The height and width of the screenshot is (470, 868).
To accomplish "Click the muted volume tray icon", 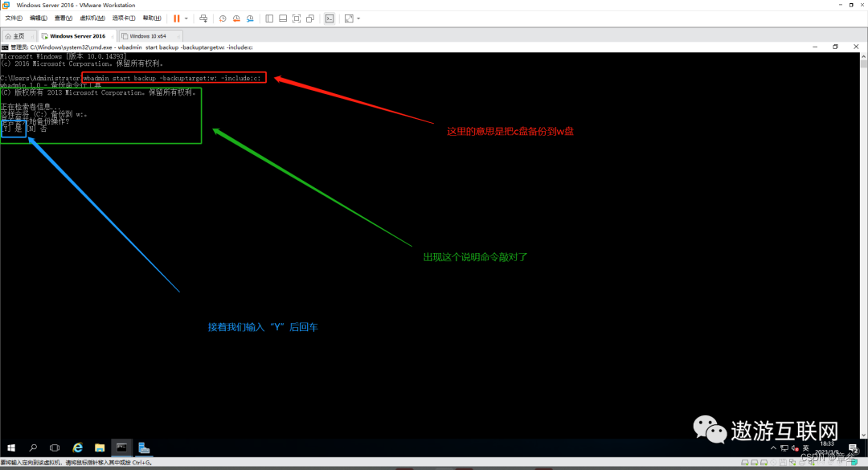I will 796,448.
